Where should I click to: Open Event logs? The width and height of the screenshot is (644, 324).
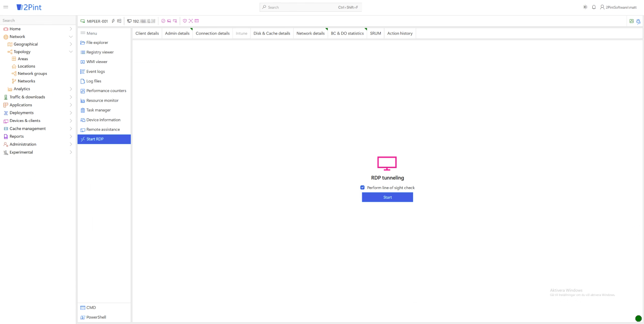coord(104,72)
